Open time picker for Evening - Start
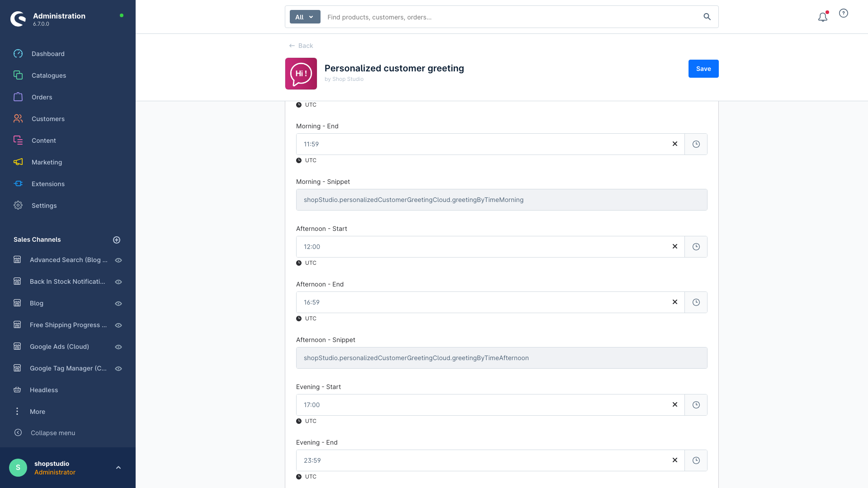The height and width of the screenshot is (488, 868). click(696, 405)
